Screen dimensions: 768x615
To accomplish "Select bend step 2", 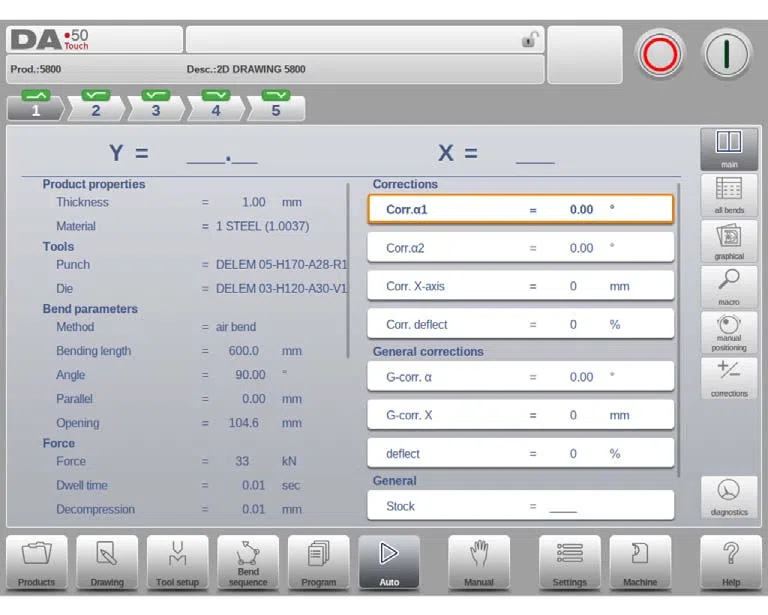I will 96,106.
